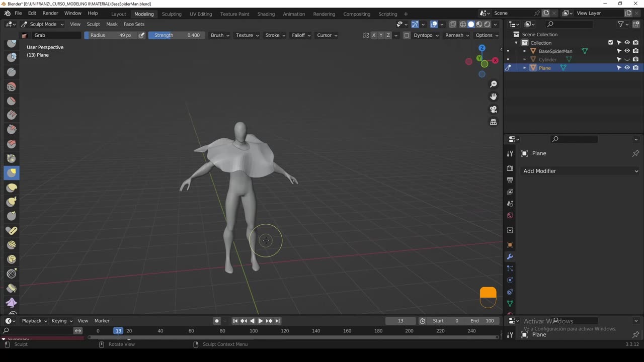Collapse the Collection in outliner
The image size is (644, 362).
click(x=516, y=43)
